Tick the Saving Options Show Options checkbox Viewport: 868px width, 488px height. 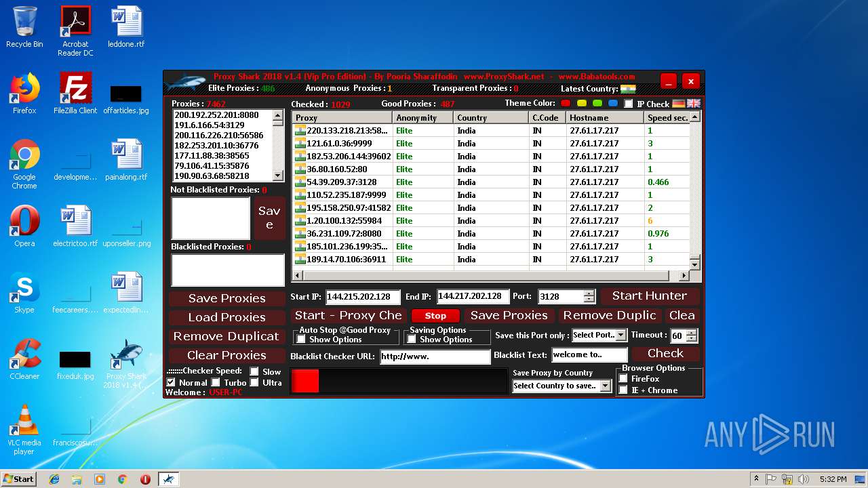pyautogui.click(x=412, y=340)
